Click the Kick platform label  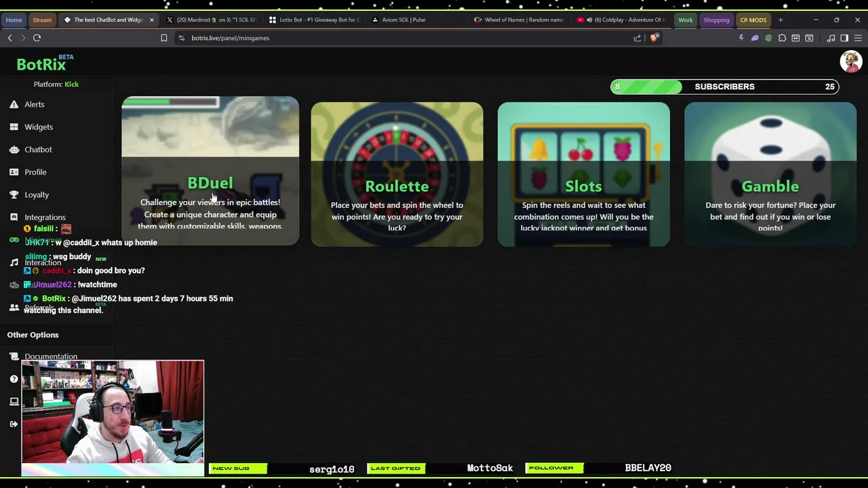pos(72,84)
